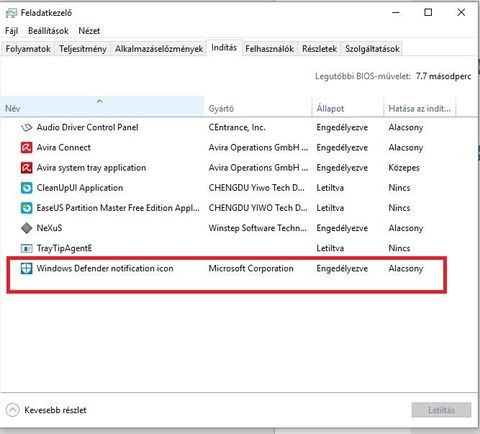The width and height of the screenshot is (480, 434).
Task: Click the 7.7 másodperc BIOS time value
Action: pyautogui.click(x=443, y=76)
